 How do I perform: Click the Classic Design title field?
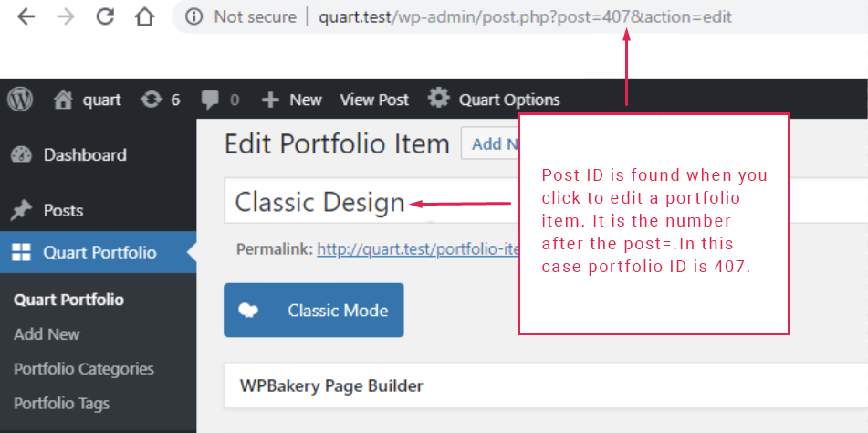[x=319, y=203]
